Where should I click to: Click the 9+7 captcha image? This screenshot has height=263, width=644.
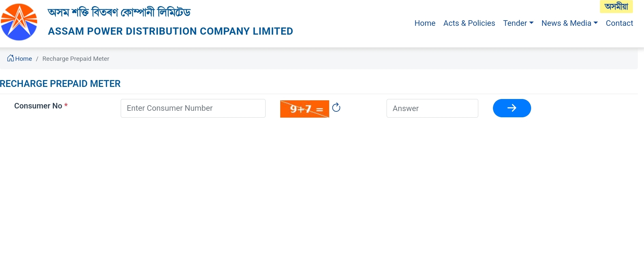[x=304, y=109]
